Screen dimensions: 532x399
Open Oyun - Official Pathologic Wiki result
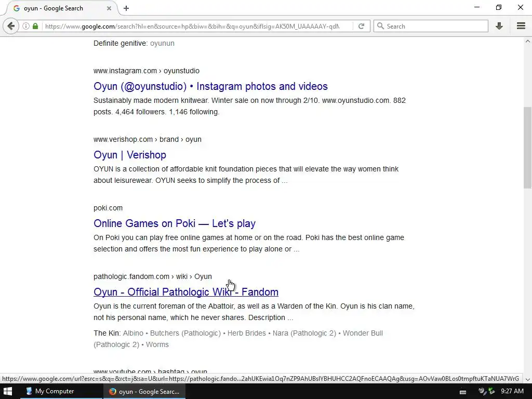click(186, 292)
